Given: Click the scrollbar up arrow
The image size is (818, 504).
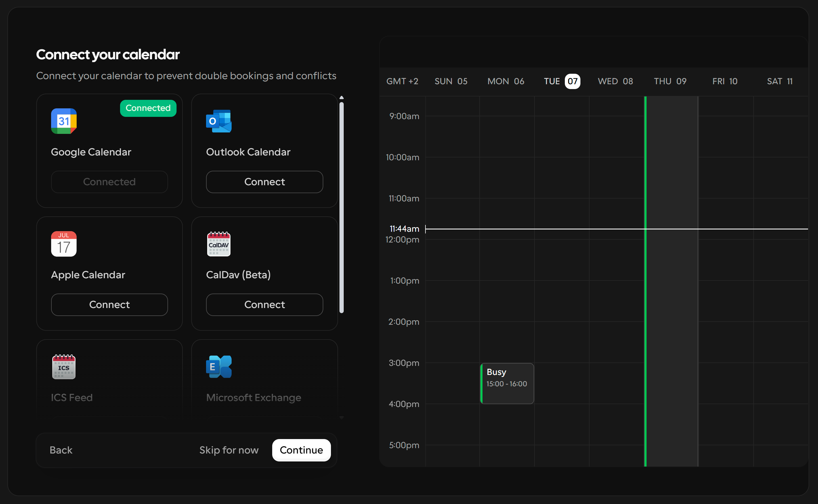Looking at the screenshot, I should 341,98.
